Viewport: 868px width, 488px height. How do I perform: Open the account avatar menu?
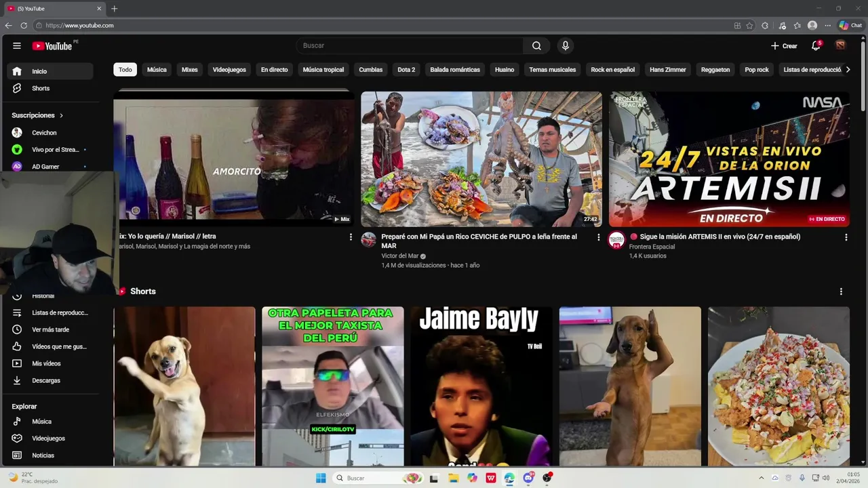point(840,45)
